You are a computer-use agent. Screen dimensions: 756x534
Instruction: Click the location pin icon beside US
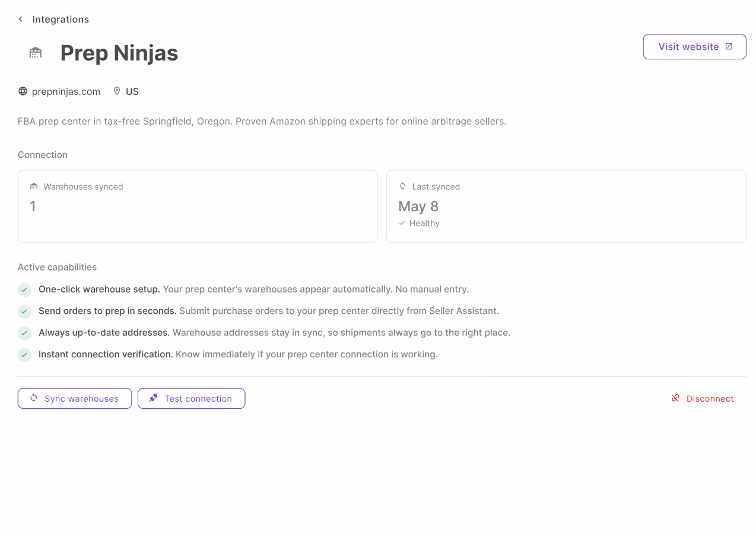point(117,91)
